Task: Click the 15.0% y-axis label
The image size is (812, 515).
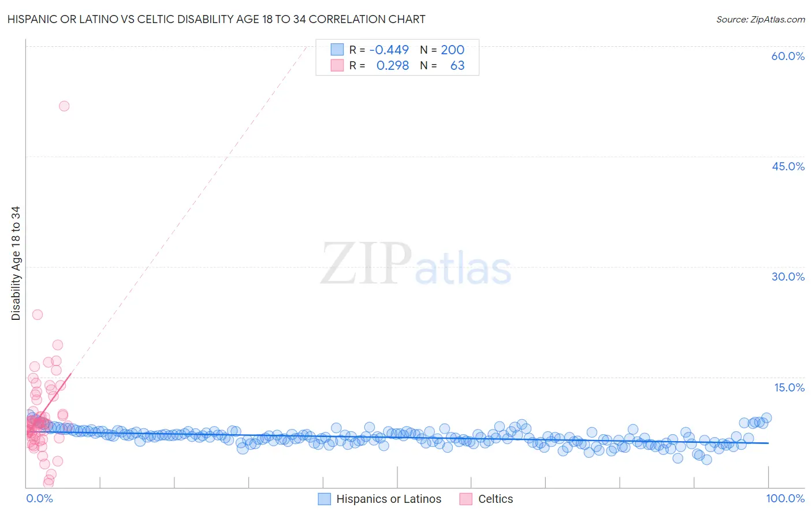Action: pyautogui.click(x=789, y=387)
